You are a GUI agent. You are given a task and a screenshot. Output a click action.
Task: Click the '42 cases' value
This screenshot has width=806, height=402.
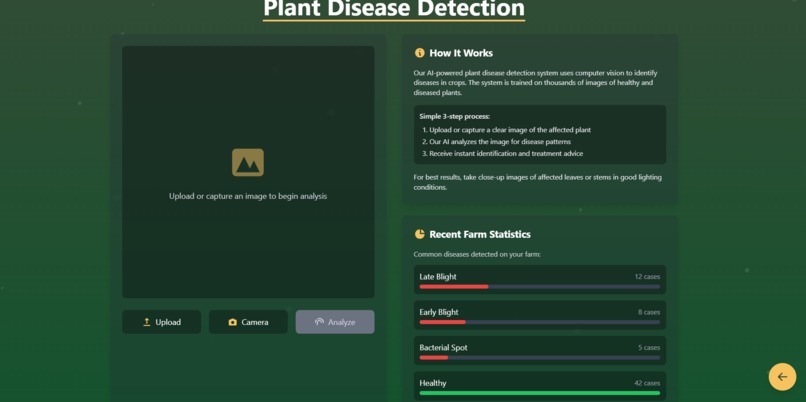tap(647, 383)
